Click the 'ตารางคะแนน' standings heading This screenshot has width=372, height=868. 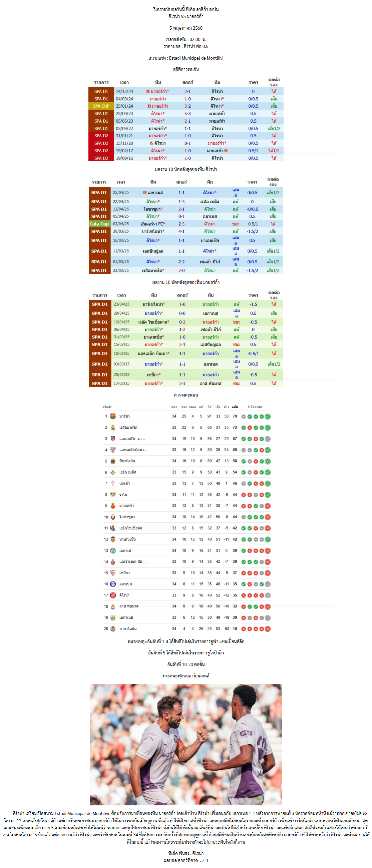[186, 395]
